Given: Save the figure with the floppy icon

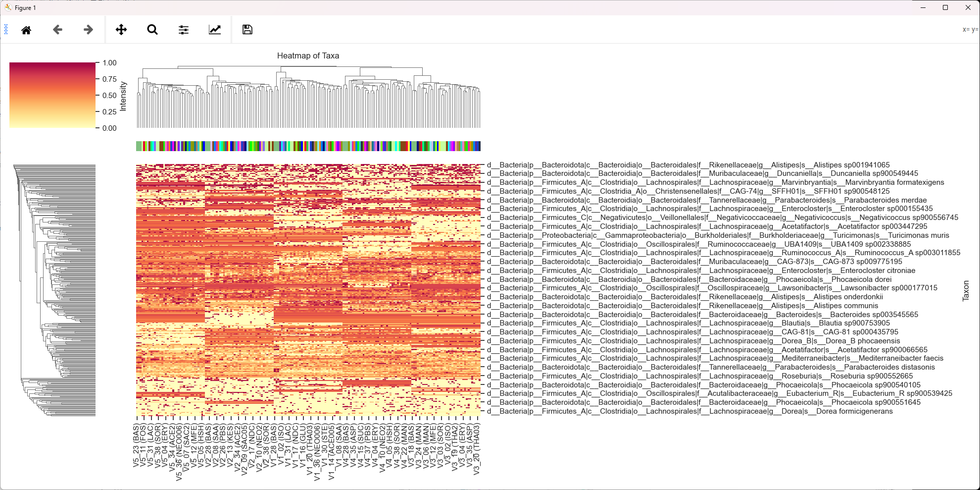Looking at the screenshot, I should [x=247, y=30].
